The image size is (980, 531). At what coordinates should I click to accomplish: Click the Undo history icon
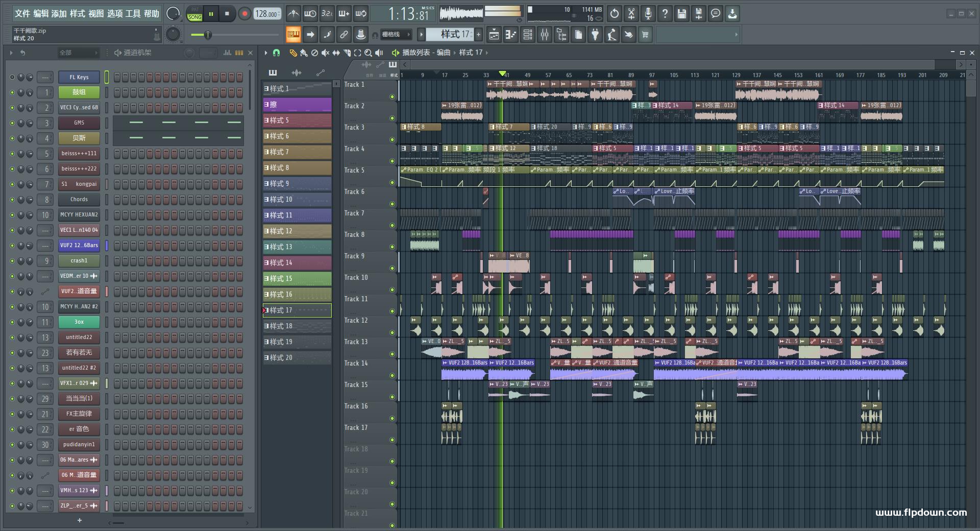click(x=615, y=14)
